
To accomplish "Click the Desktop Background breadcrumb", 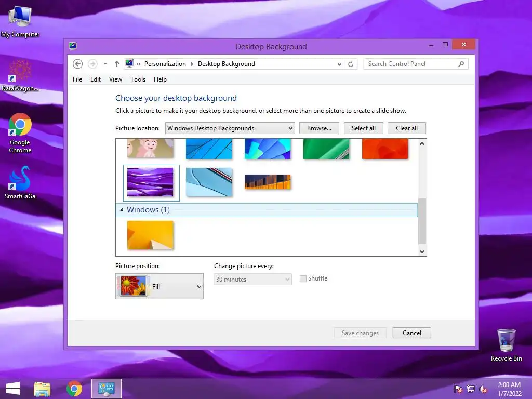I will coord(227,64).
